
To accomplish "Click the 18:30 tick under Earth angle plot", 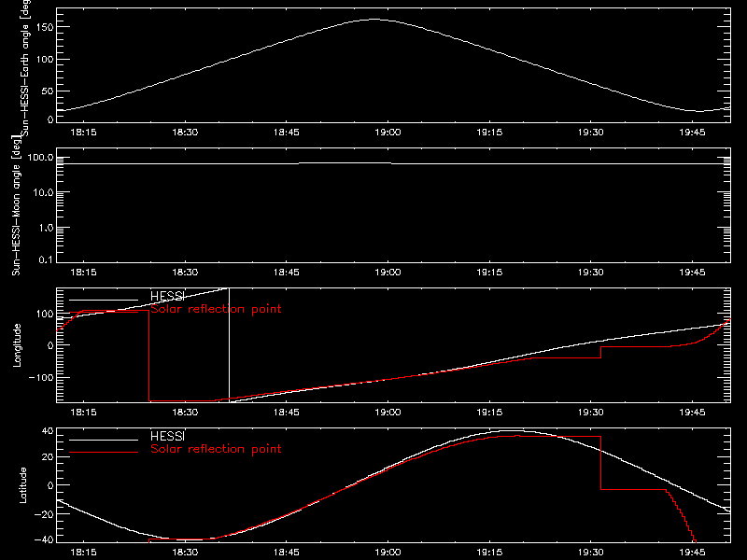I will pos(185,133).
